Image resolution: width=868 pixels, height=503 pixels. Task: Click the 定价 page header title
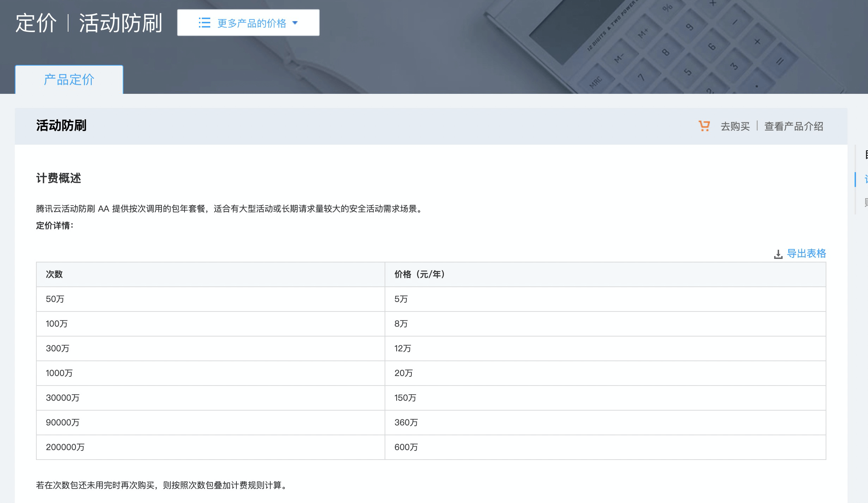coord(36,23)
